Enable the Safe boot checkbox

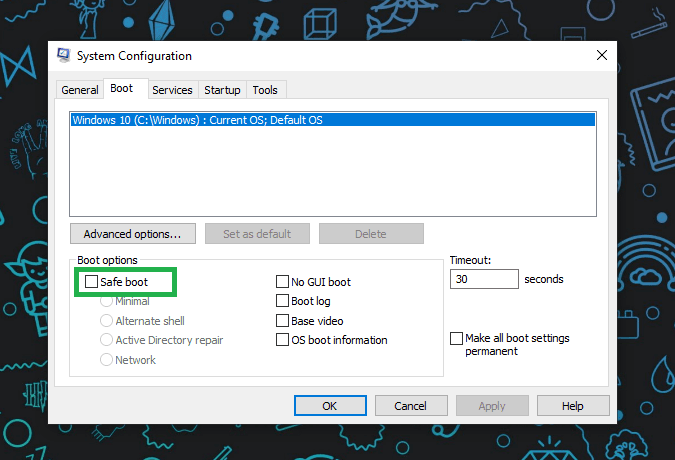click(x=91, y=281)
